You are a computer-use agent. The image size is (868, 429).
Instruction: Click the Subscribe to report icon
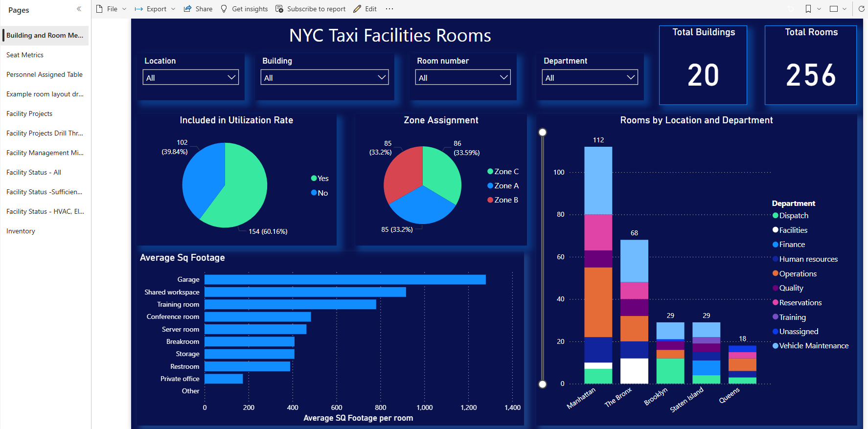[x=279, y=9]
